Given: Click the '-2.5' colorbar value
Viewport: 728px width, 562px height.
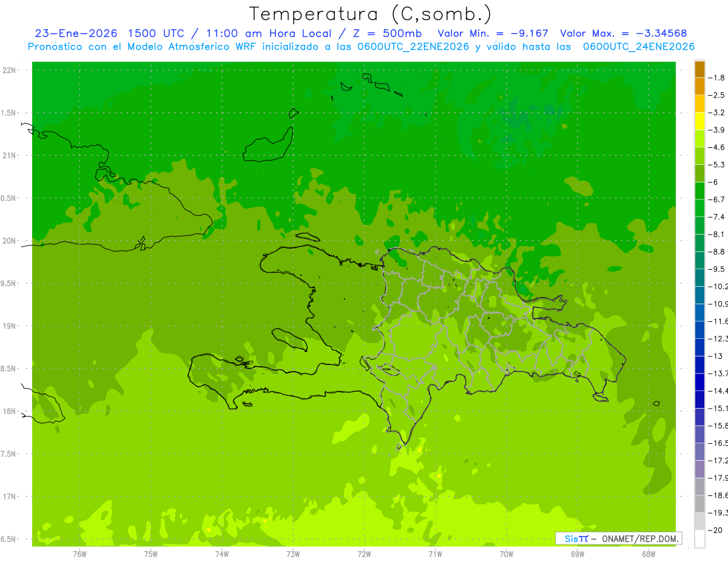Looking at the screenshot, I should point(716,95).
